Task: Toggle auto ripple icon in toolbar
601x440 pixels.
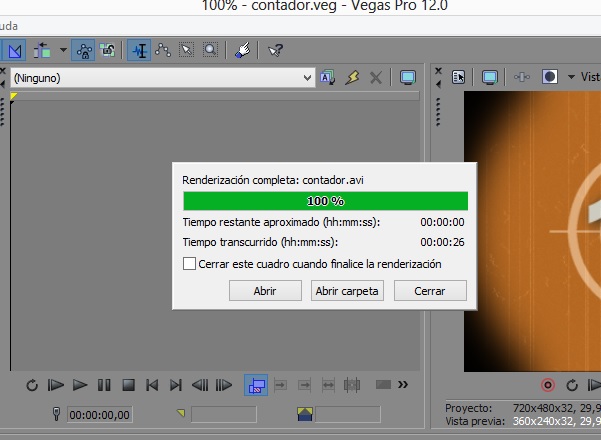Action: [x=42, y=51]
